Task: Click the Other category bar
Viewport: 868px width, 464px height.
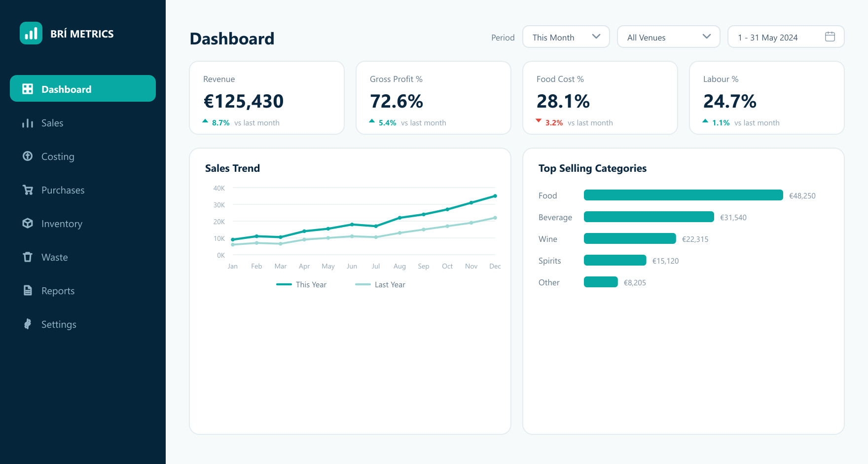Action: [601, 282]
